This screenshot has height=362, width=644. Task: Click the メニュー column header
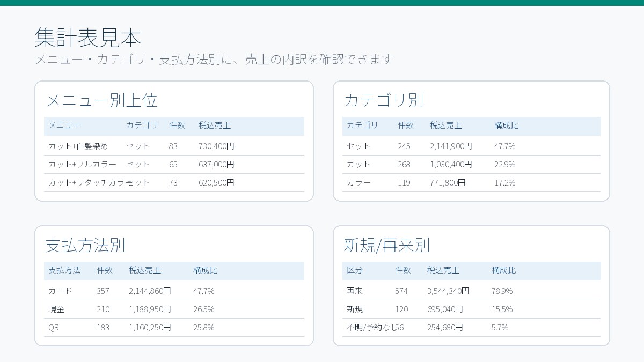click(64, 125)
